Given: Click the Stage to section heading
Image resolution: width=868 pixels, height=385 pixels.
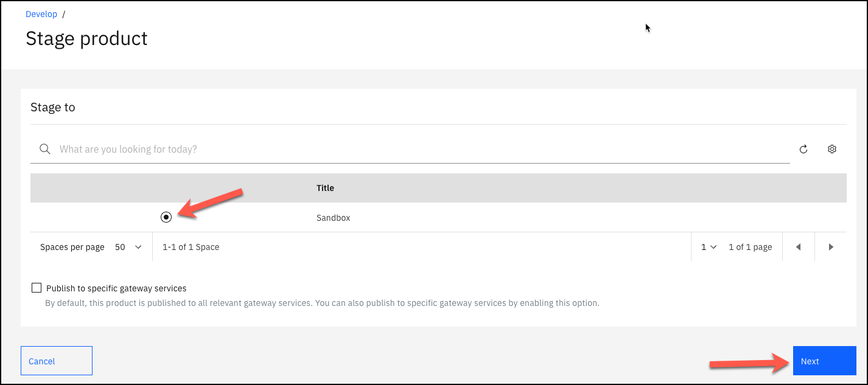Looking at the screenshot, I should [x=53, y=107].
